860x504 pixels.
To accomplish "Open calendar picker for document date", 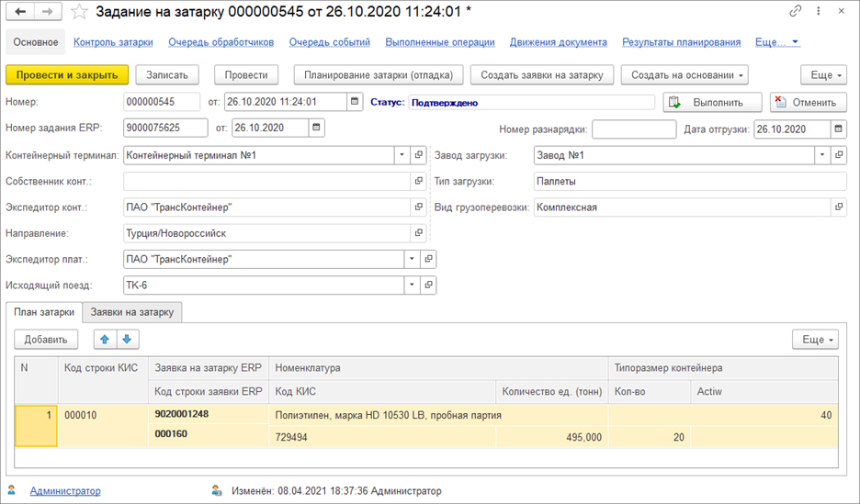I will pos(355,101).
